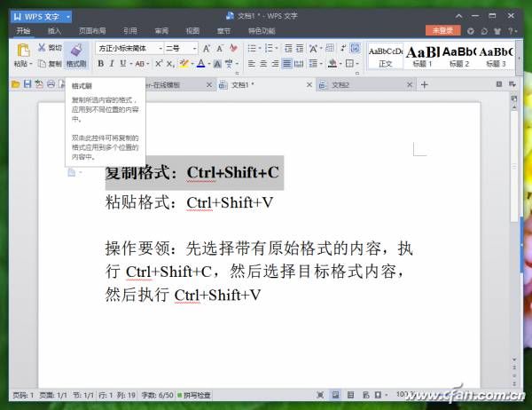Click the Paste clipboard icon

[x=23, y=51]
